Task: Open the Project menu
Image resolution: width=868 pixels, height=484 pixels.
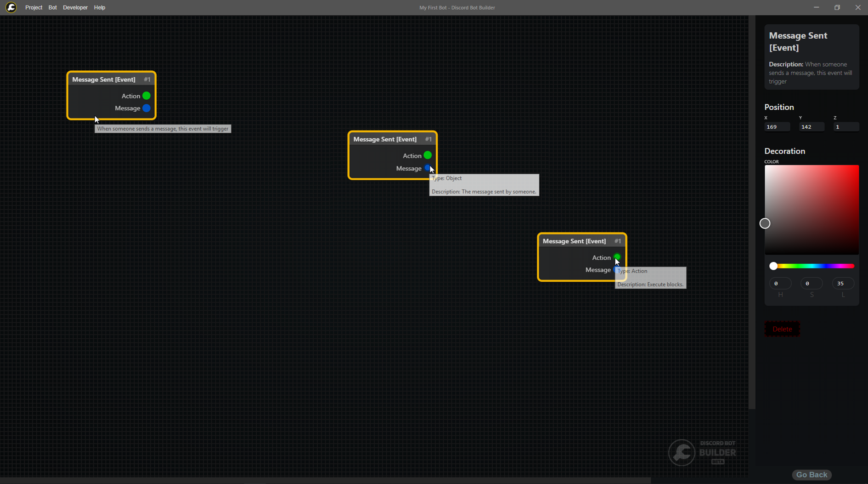Action: [x=34, y=7]
